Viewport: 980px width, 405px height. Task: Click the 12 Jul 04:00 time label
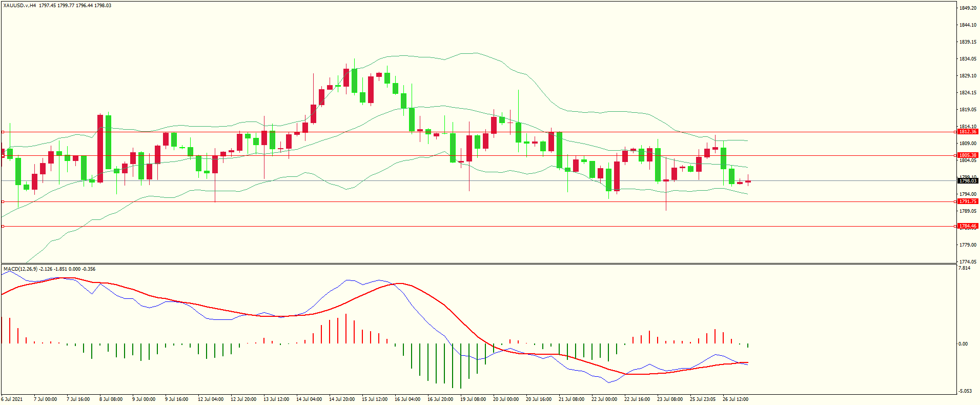click(211, 399)
